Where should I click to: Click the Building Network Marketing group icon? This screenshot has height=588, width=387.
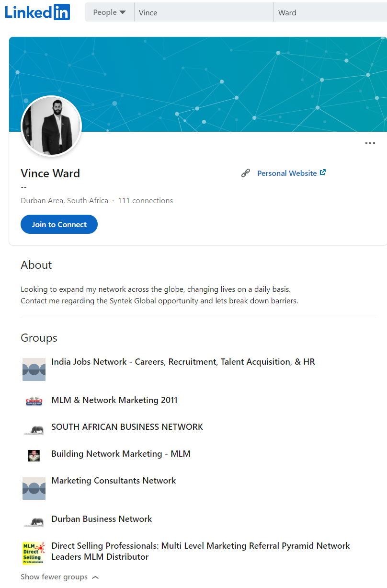pos(34,455)
